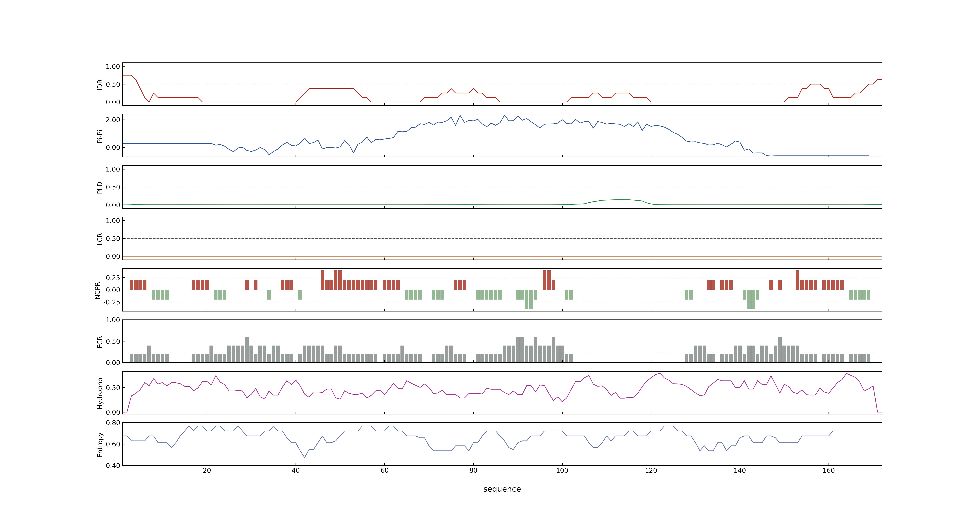Screen dimensions: 980x523
Task: Click the IDR axis label
Action: pos(100,85)
